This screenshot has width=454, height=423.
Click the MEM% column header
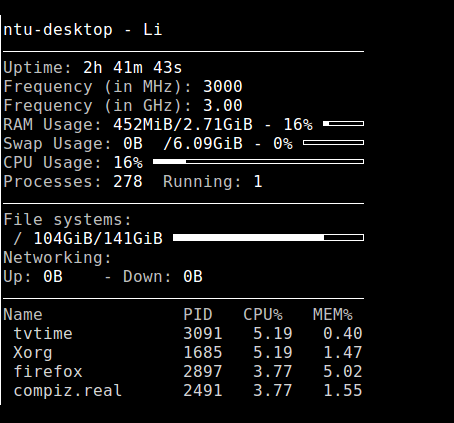(333, 315)
